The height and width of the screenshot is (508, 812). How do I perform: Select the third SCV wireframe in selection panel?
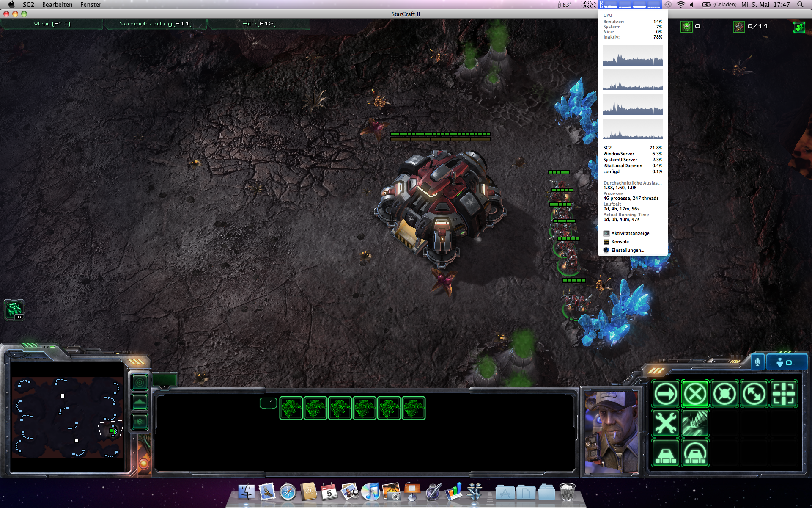click(x=340, y=408)
